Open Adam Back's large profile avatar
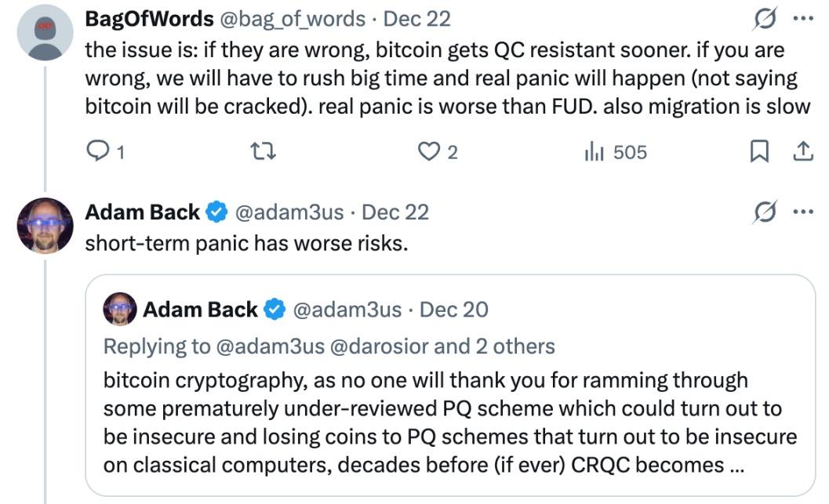This screenshot has width=829, height=504. tap(45, 226)
